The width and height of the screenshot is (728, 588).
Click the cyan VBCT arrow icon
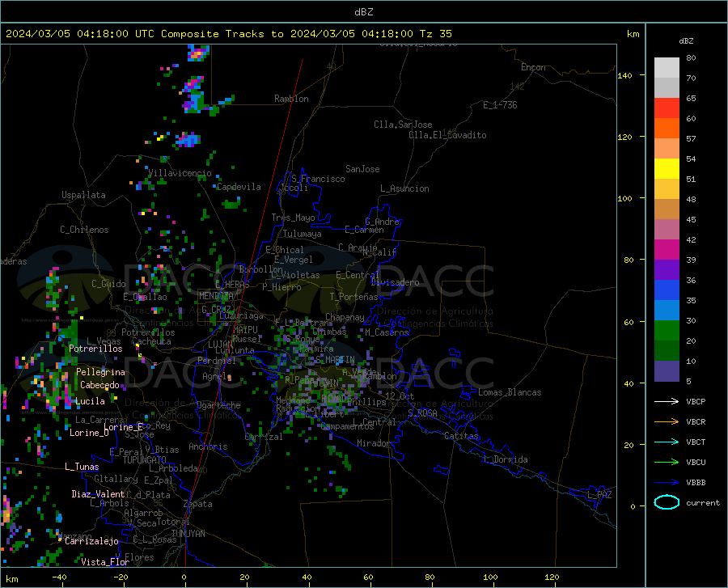pyautogui.click(x=667, y=442)
